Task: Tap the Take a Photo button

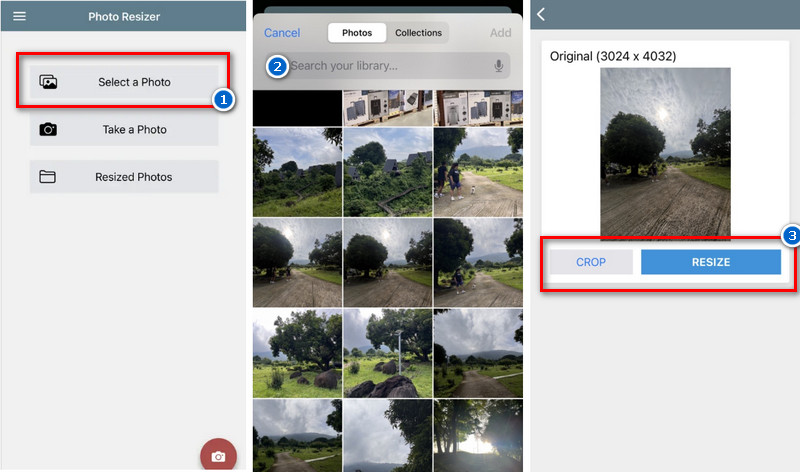Action: tap(134, 130)
